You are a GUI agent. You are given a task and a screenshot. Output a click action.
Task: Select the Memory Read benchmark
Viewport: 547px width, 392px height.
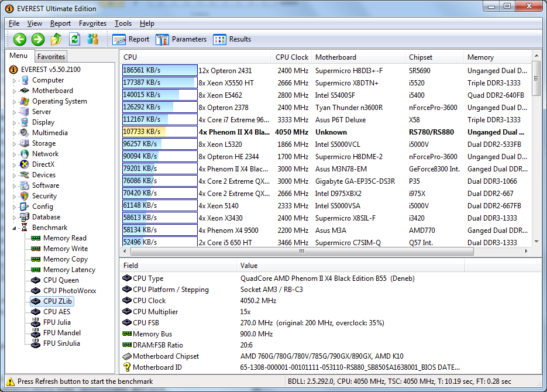(64, 238)
